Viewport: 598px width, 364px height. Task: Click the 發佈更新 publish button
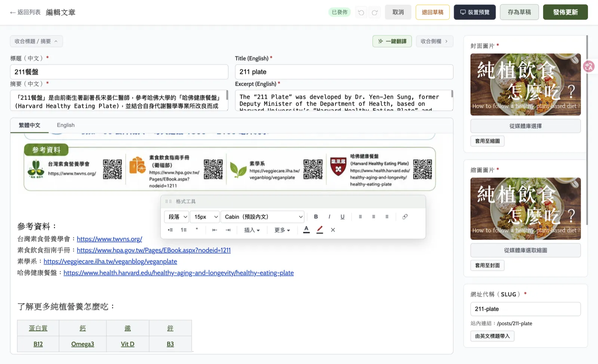(565, 12)
